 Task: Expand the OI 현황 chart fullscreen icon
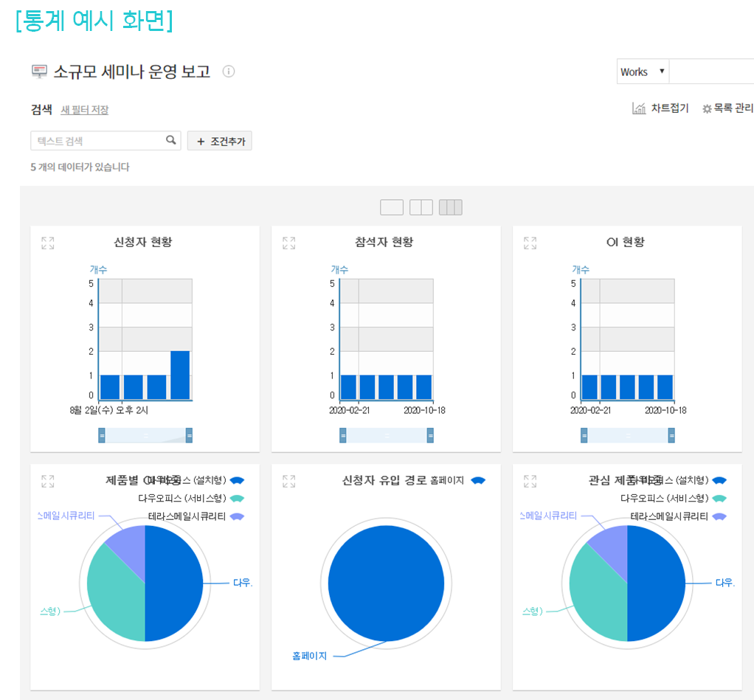(530, 243)
